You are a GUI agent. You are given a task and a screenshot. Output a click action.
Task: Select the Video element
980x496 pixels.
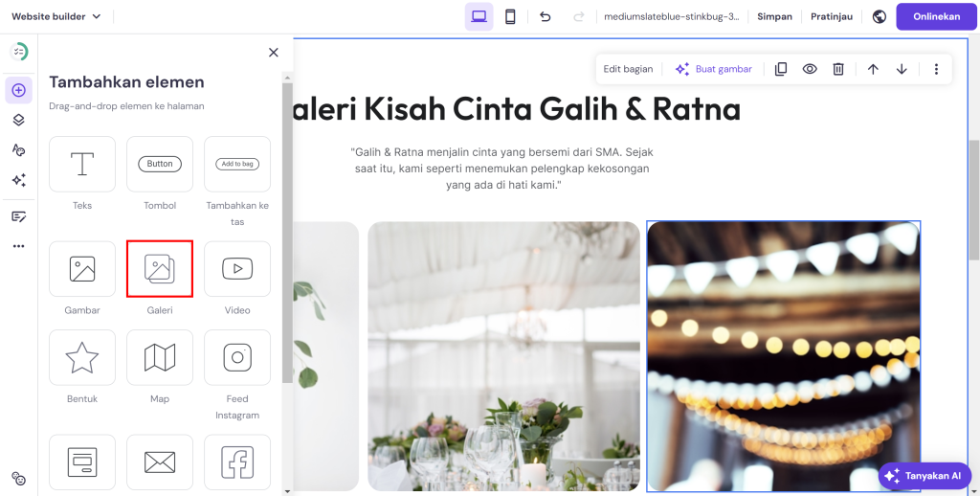coord(237,269)
